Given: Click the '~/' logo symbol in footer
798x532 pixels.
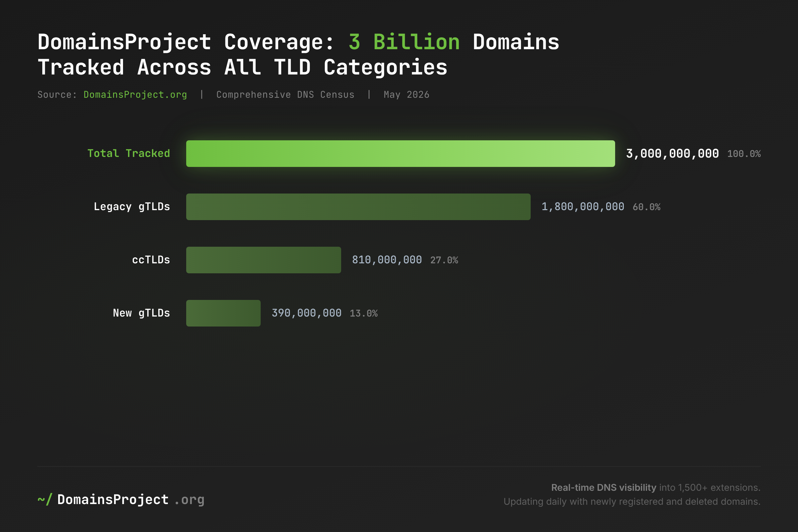Looking at the screenshot, I should point(45,500).
